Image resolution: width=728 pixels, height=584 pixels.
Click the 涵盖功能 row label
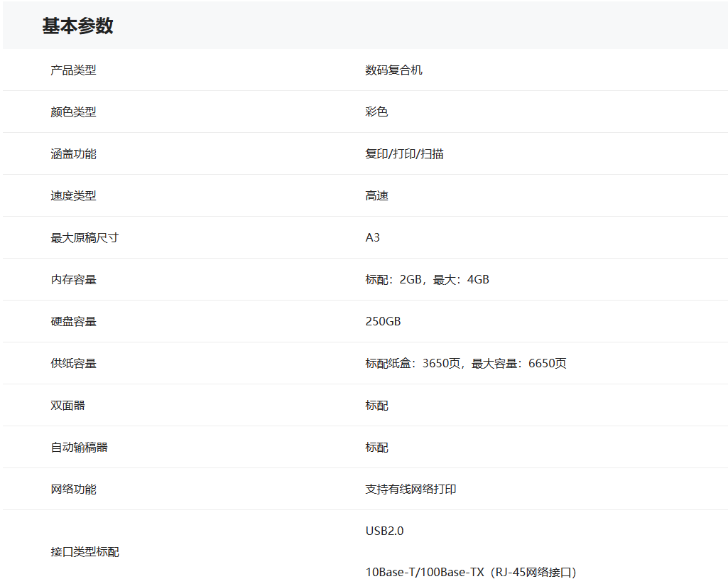(x=73, y=153)
